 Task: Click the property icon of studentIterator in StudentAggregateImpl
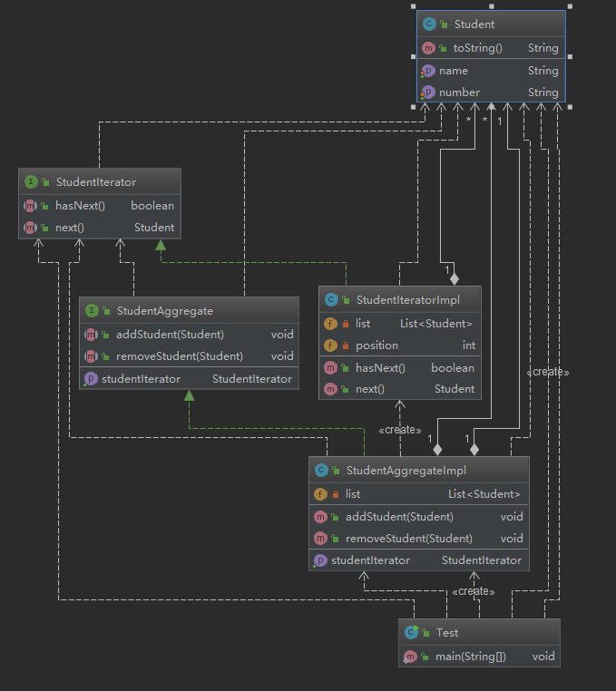(320, 560)
